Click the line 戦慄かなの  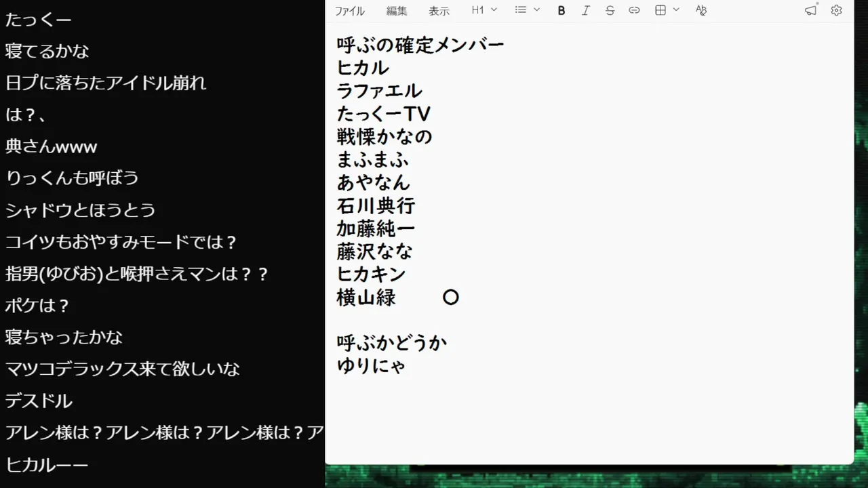pyautogui.click(x=384, y=137)
